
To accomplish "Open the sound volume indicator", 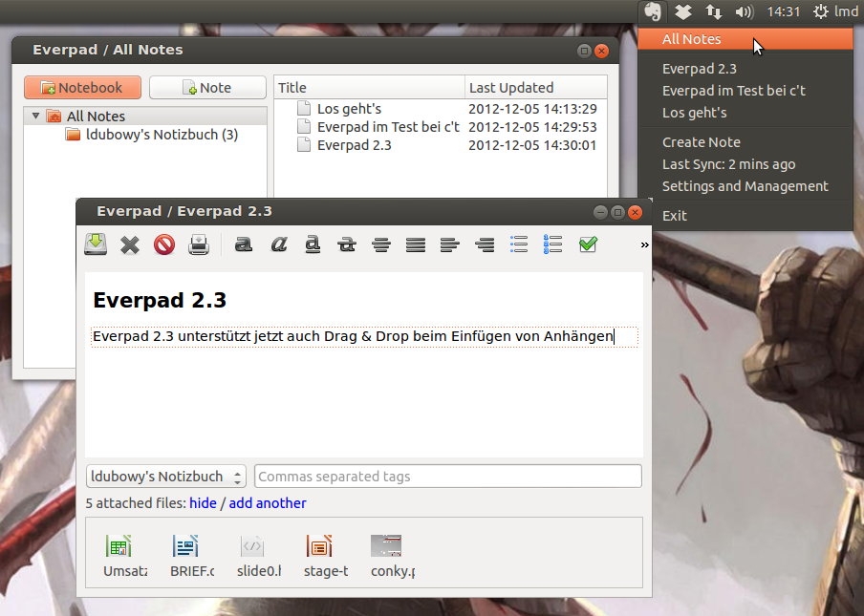I will (x=744, y=11).
